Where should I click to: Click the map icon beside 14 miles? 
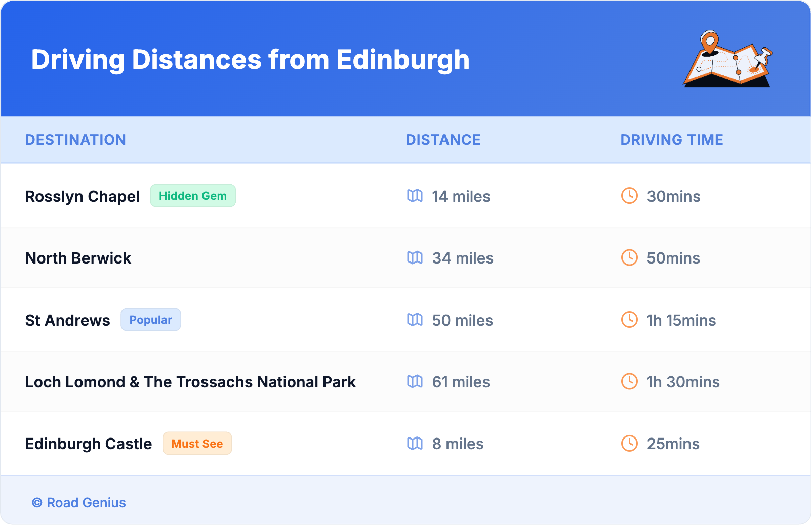pos(415,196)
